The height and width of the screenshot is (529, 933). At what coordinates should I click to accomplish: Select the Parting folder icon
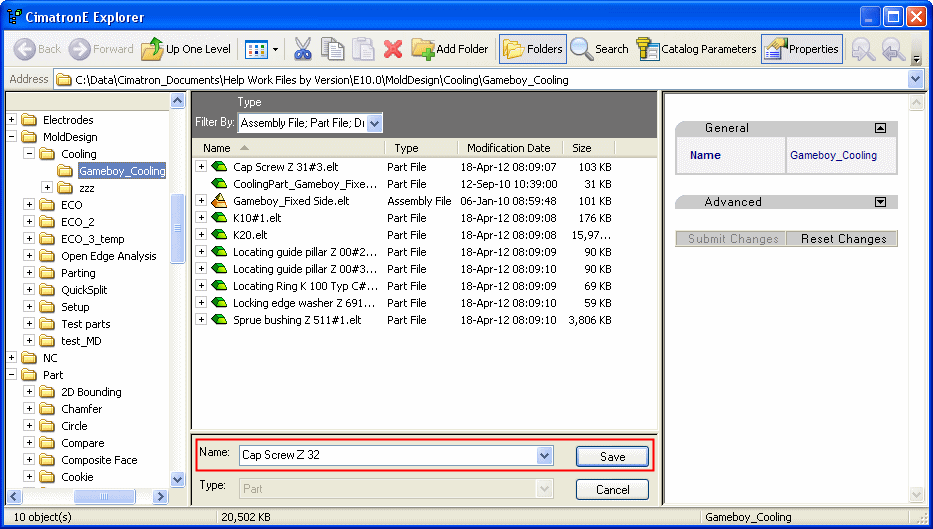point(47,273)
